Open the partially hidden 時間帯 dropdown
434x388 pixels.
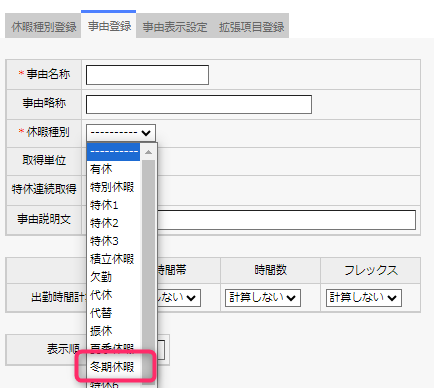[x=179, y=298]
